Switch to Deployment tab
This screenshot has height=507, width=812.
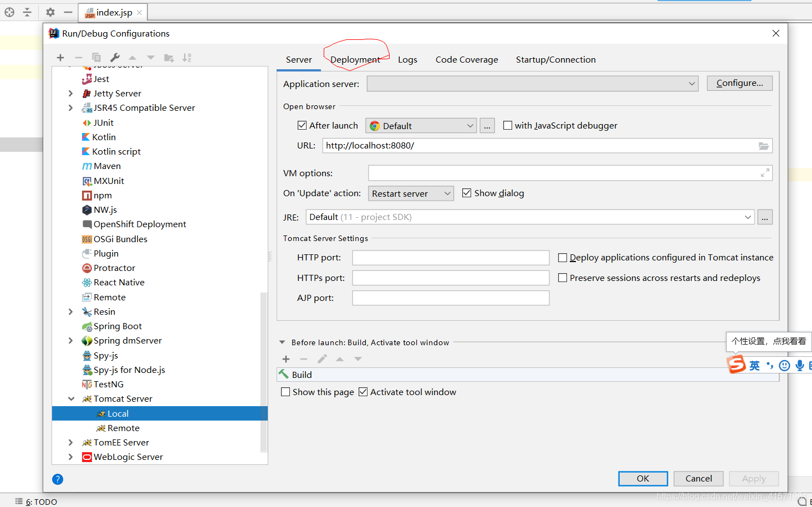pos(355,59)
